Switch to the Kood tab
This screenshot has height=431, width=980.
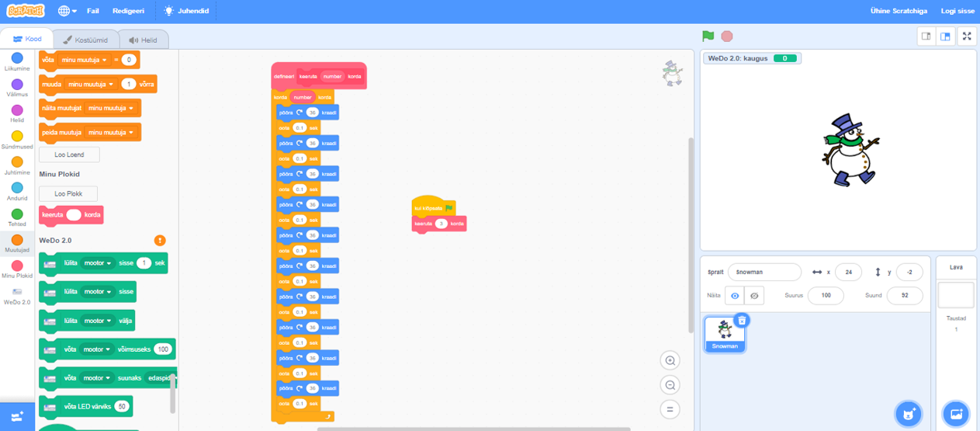(x=27, y=40)
